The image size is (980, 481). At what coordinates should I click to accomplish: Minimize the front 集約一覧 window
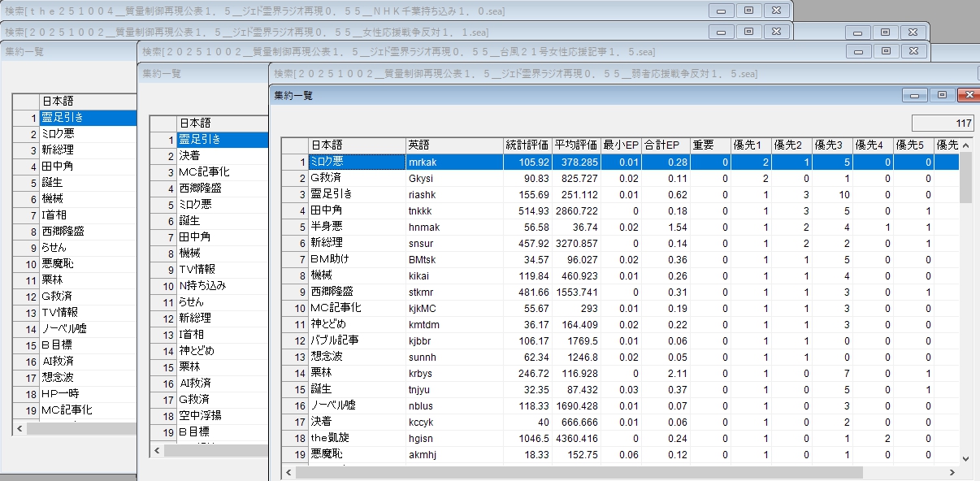916,95
